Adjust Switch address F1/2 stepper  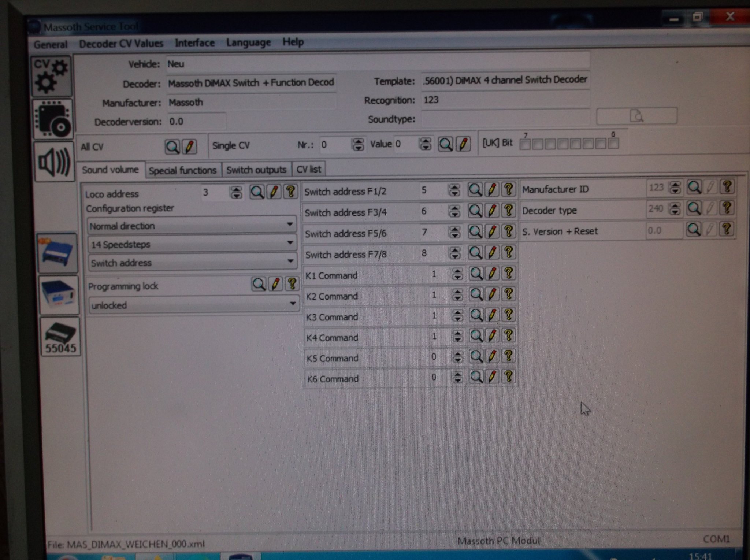pyautogui.click(x=454, y=190)
